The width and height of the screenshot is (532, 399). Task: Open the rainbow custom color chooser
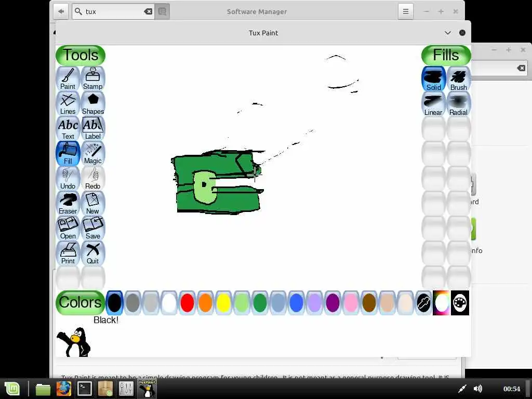click(442, 303)
